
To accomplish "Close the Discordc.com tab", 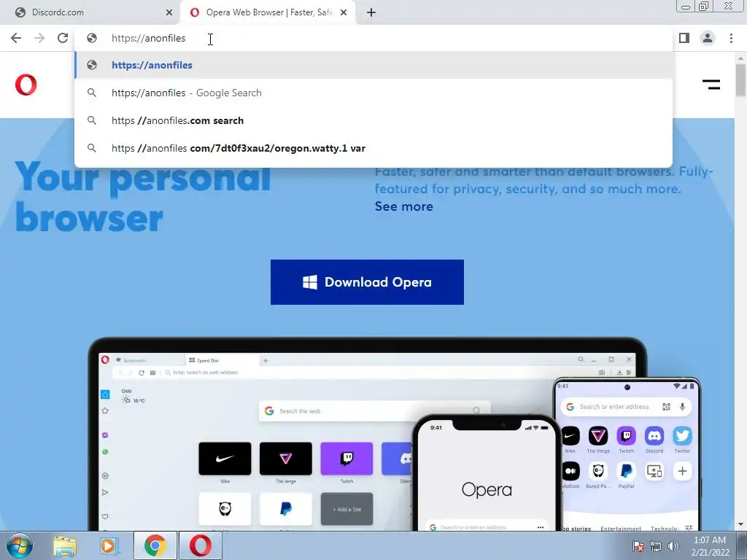I will (169, 12).
